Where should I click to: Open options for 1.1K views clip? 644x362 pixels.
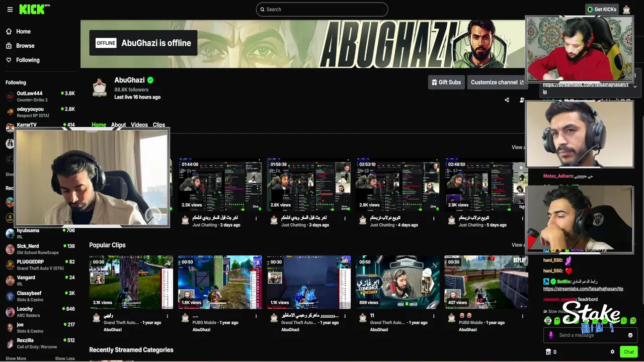(345, 316)
